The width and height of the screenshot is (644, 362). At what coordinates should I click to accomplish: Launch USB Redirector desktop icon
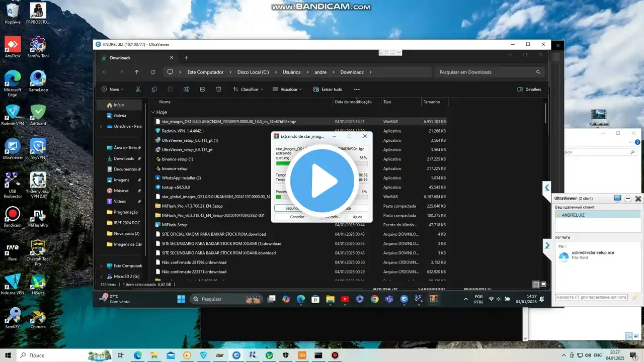pyautogui.click(x=13, y=185)
